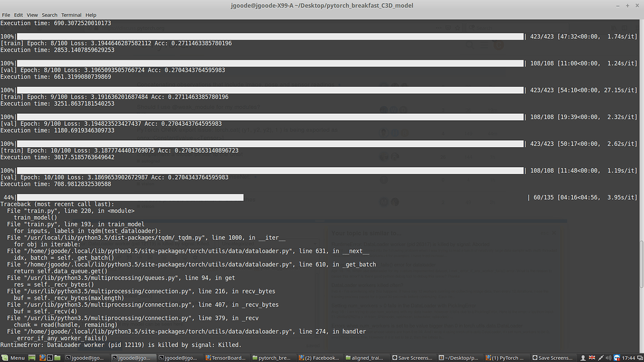Open the File menu

point(6,14)
